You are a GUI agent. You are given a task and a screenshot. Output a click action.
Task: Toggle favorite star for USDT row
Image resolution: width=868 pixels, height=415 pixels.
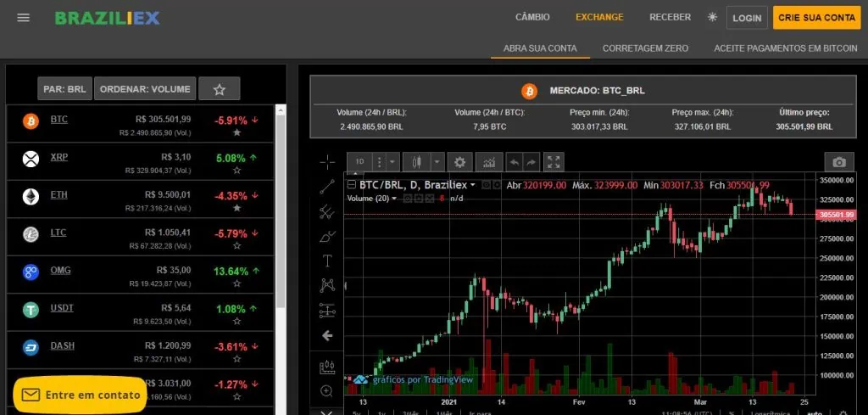[x=237, y=321]
